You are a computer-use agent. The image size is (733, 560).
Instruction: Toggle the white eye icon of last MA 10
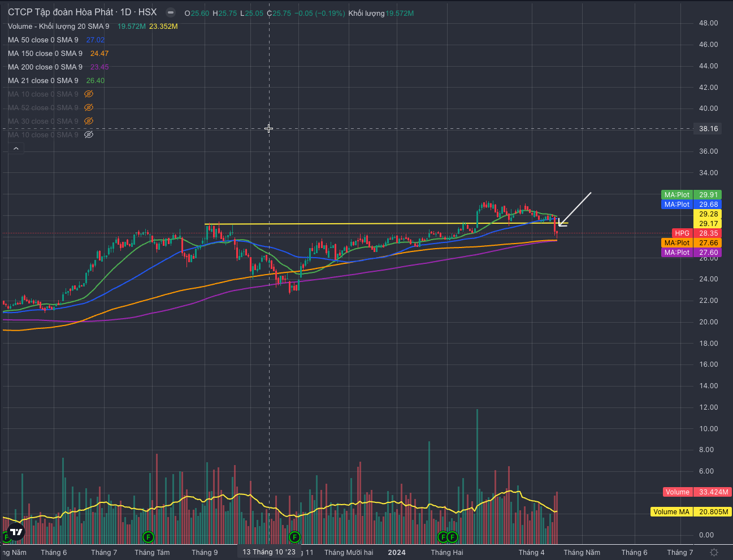tap(89, 134)
